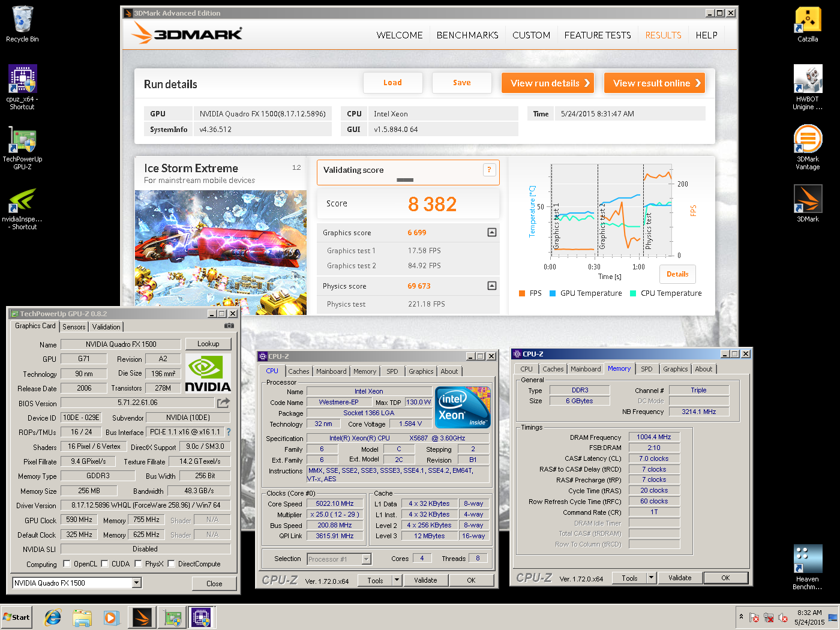Click the Close button in GPU-Z
Image resolution: width=840 pixels, height=630 pixels.
[214, 583]
